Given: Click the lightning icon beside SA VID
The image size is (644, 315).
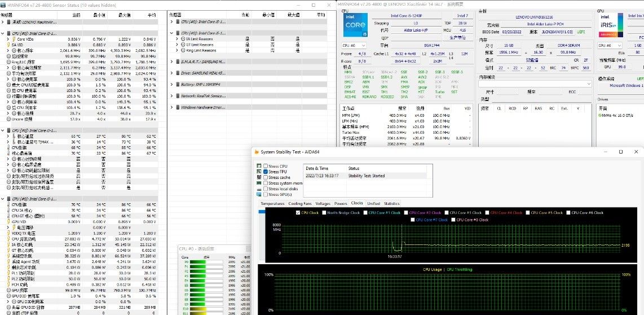Looking at the screenshot, I should pos(9,45).
